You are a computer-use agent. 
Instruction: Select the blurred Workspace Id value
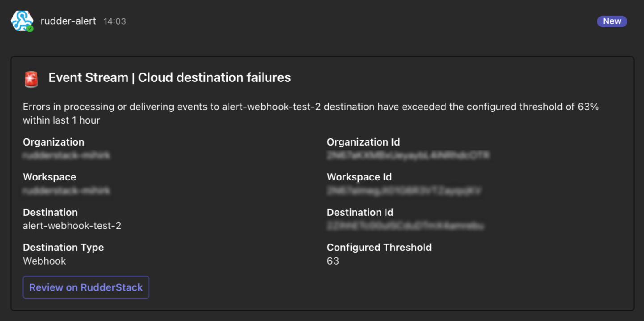coord(404,191)
